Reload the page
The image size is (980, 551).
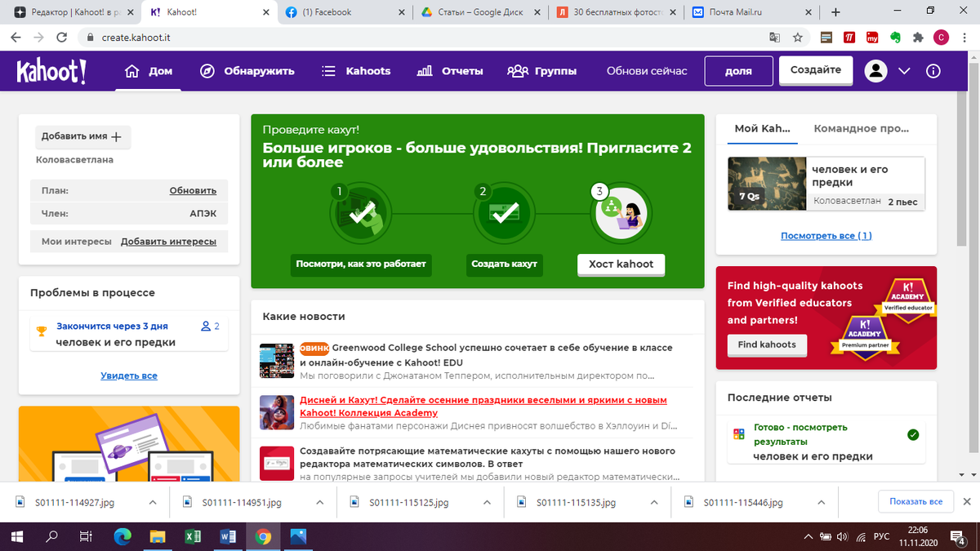point(62,38)
